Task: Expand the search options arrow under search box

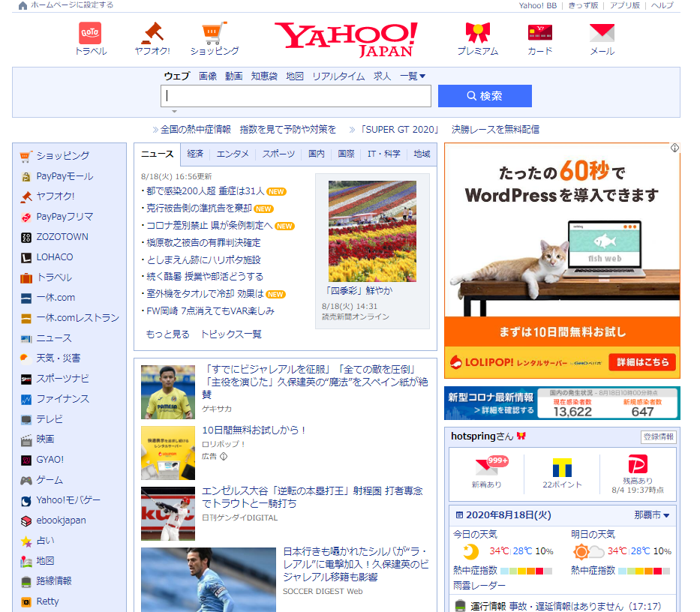Action: 175,112
